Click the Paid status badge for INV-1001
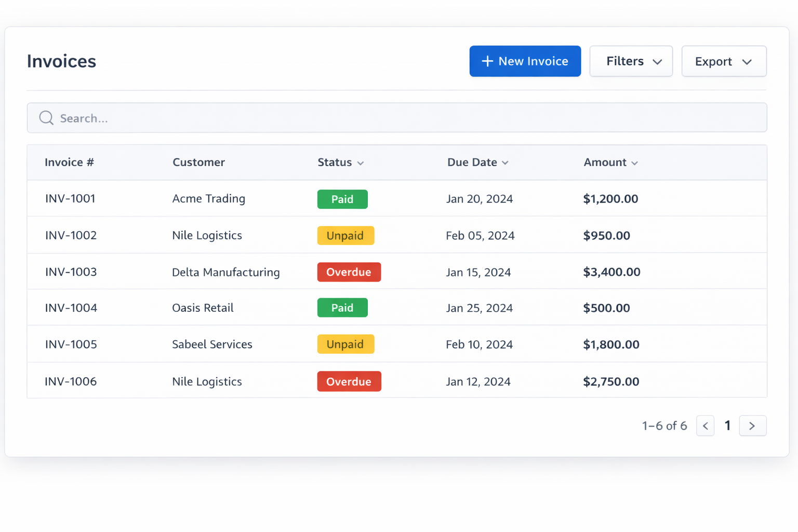 click(x=342, y=199)
